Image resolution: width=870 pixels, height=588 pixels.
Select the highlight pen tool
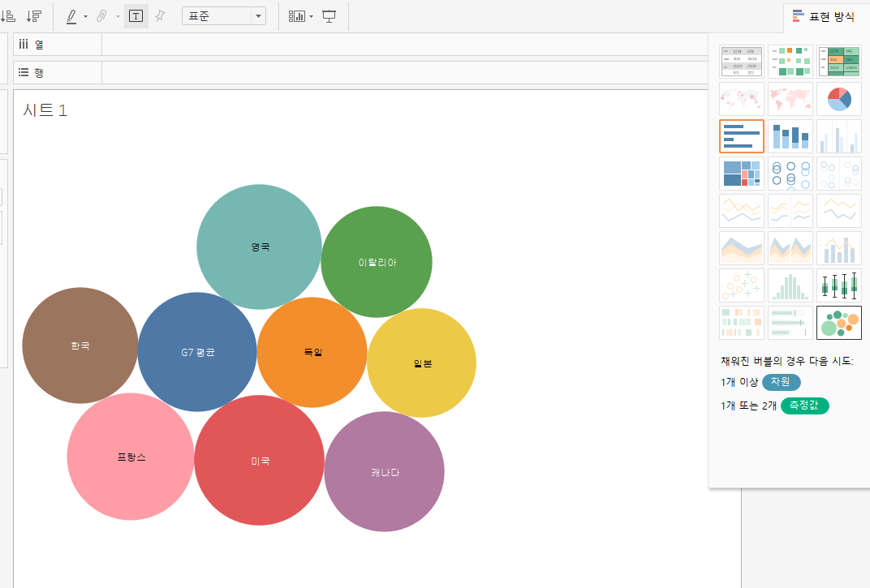click(x=71, y=16)
